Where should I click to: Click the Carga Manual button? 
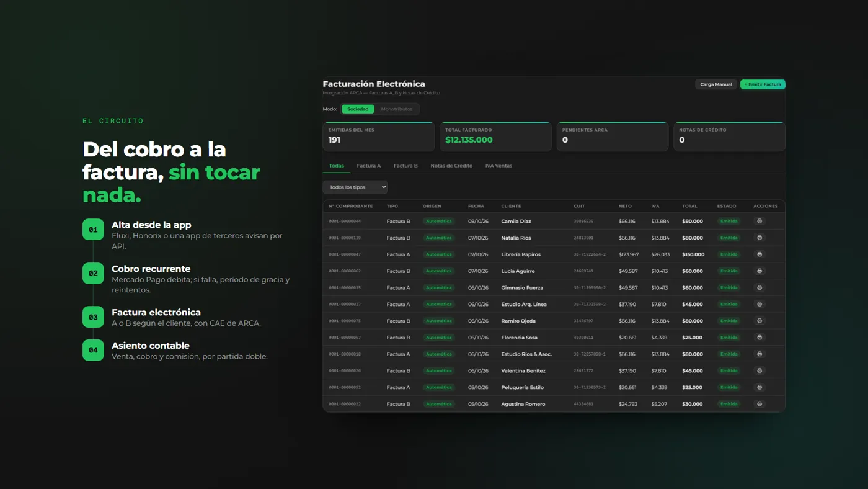(x=716, y=84)
